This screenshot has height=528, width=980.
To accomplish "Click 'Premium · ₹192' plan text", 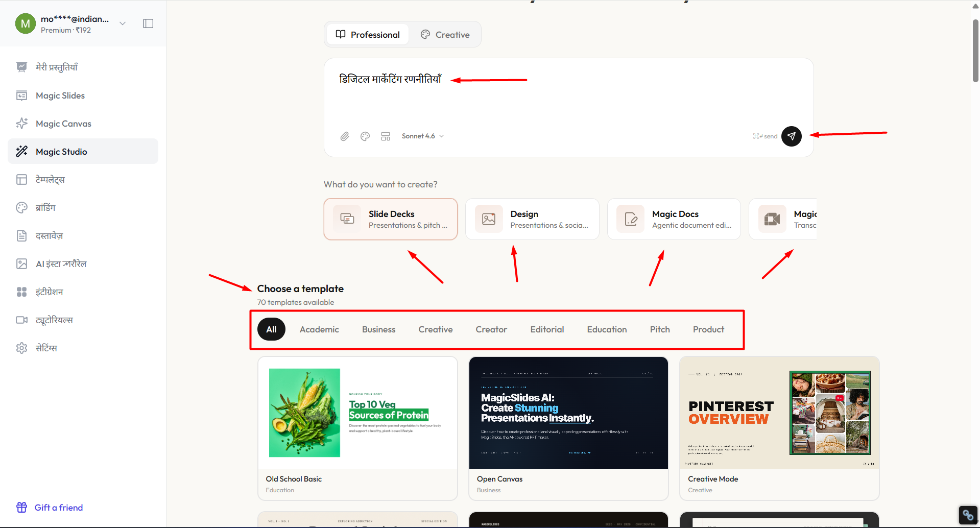I will (66, 30).
